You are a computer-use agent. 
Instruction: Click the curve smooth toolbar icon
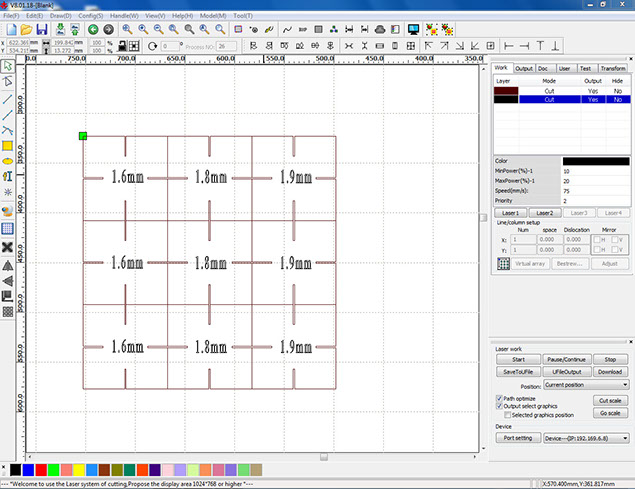coord(287,30)
